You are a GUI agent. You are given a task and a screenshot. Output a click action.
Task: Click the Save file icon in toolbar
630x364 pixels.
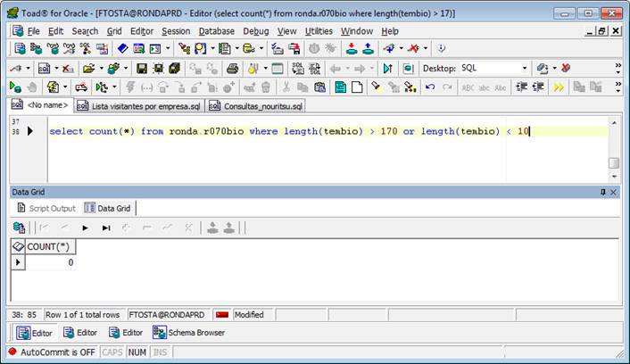(x=141, y=68)
